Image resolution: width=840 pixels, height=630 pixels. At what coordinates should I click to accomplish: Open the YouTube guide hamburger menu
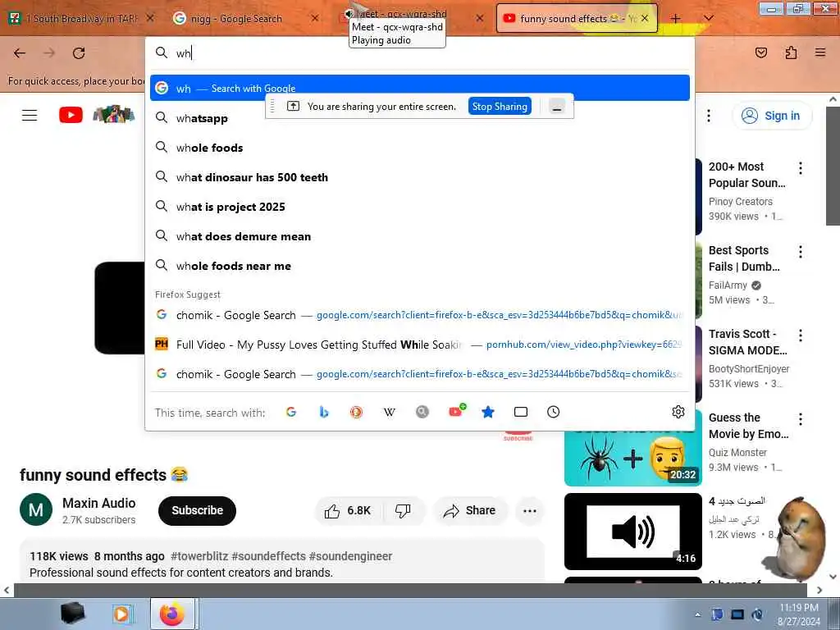30,115
